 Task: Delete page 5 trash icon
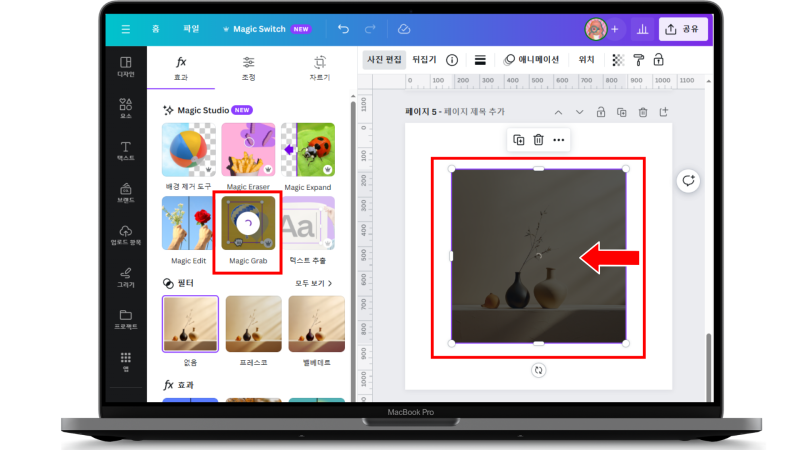pos(643,112)
